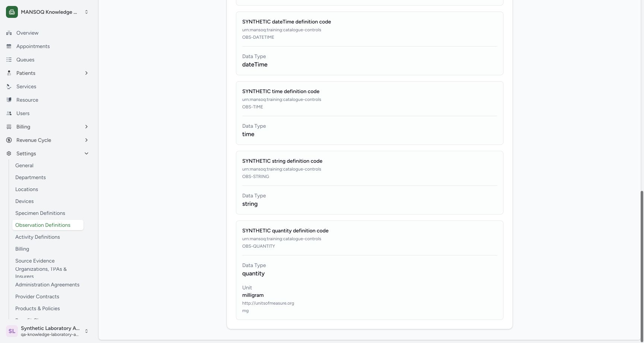
Task: Expand the Revenue Cycle chevron
Action: pyautogui.click(x=86, y=140)
